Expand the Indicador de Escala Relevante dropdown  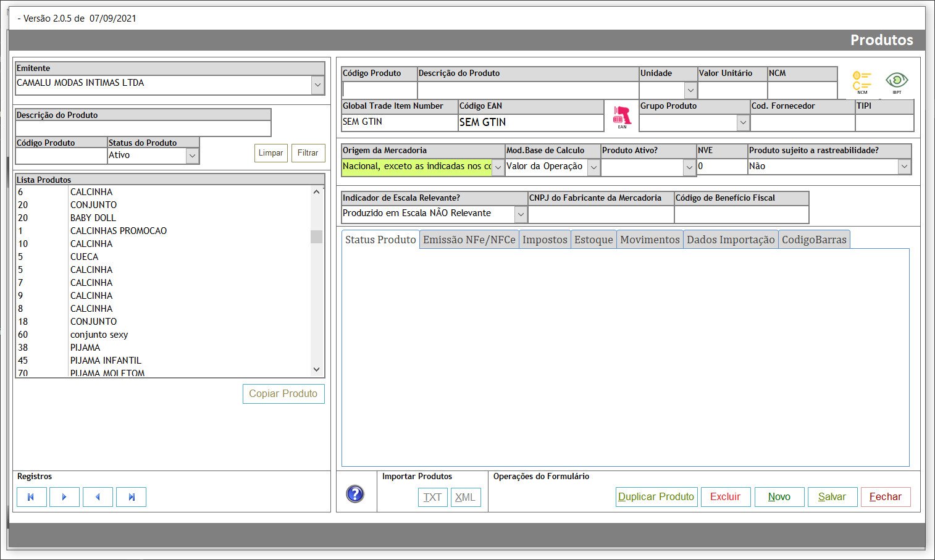pos(521,214)
